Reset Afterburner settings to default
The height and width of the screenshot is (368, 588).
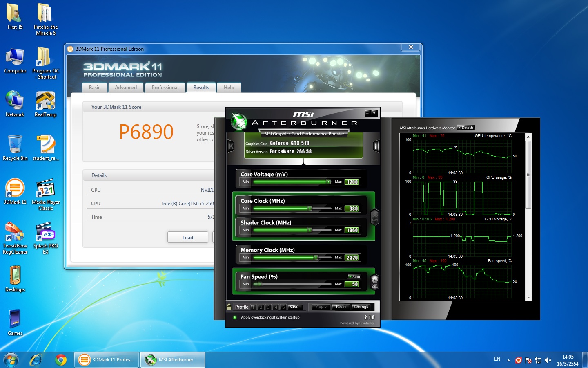(341, 307)
